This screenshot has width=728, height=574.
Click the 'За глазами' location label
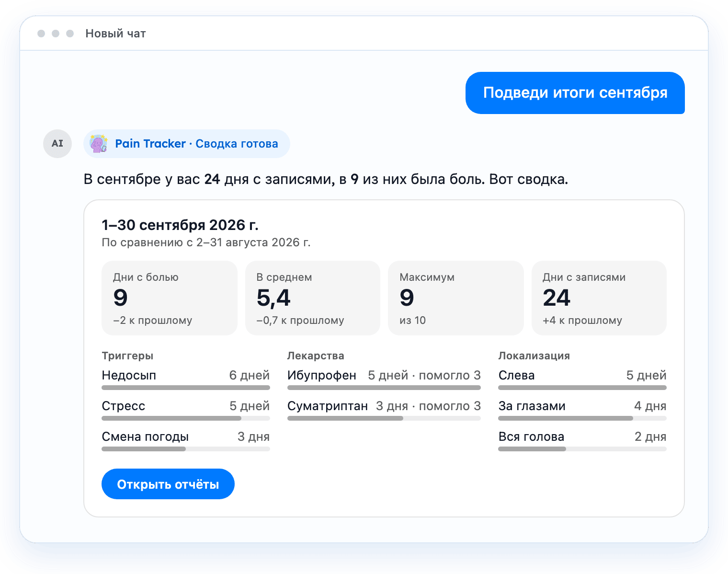coord(532,406)
